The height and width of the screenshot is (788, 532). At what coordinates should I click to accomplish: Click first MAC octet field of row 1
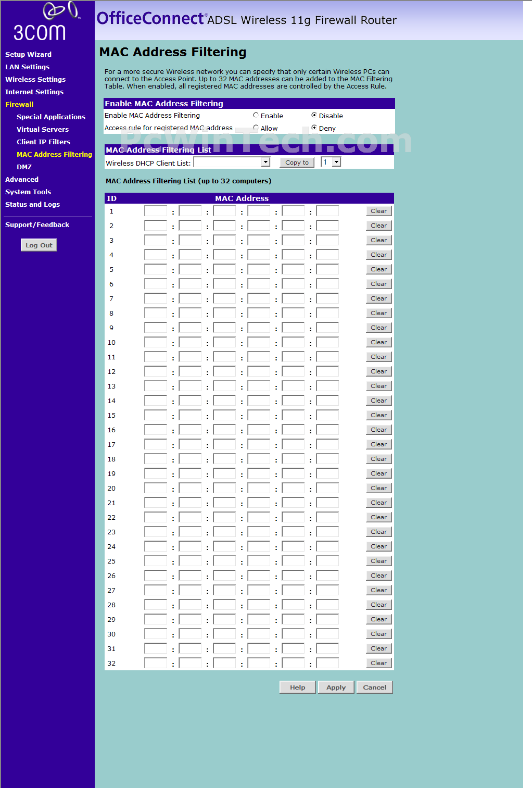coord(156,211)
